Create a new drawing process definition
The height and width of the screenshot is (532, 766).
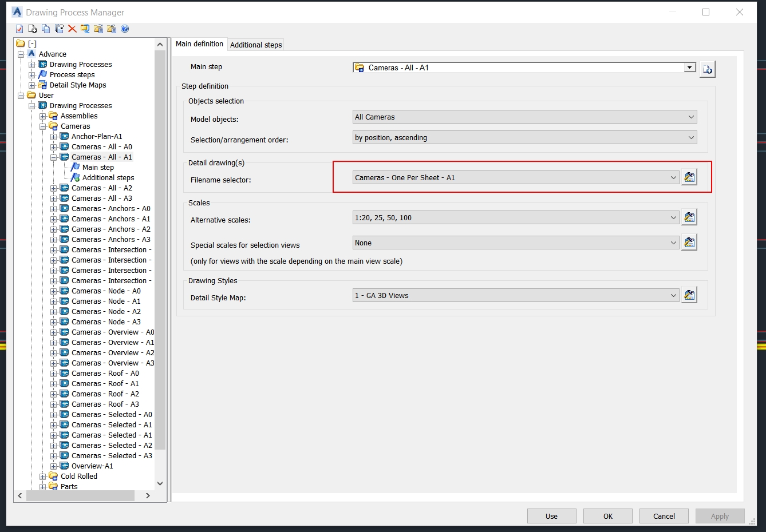pos(32,29)
